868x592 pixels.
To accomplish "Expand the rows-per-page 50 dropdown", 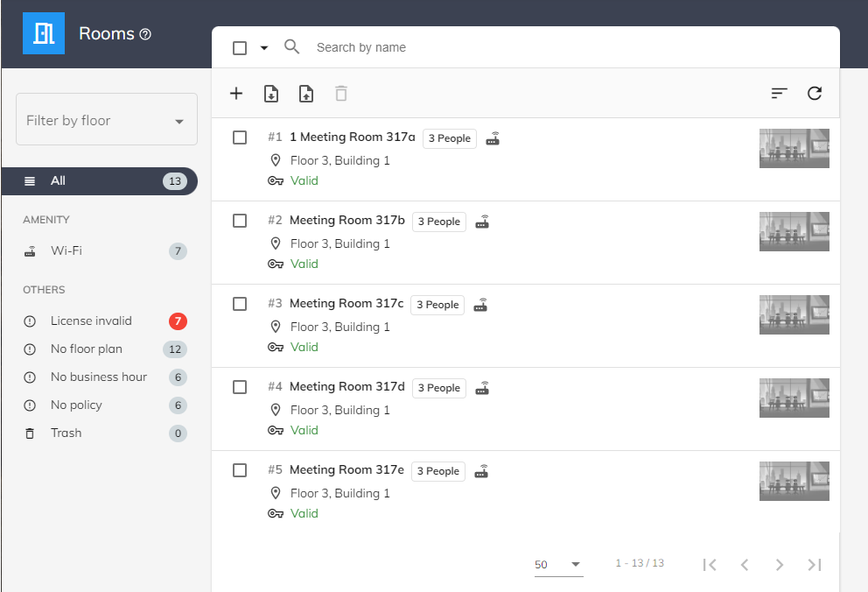I will click(x=558, y=565).
